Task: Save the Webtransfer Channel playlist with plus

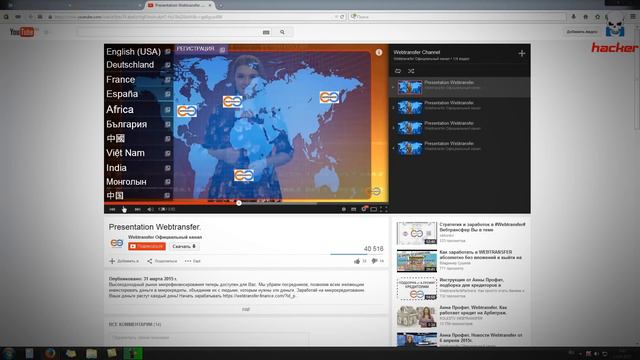Action: click(x=522, y=53)
